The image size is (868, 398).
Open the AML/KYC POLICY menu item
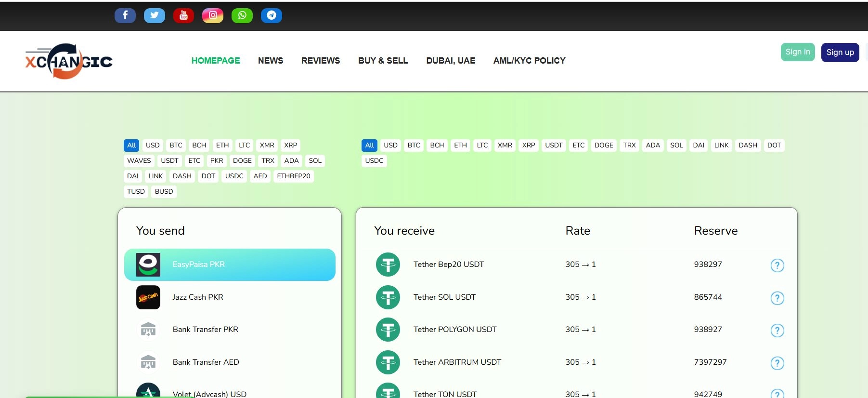(530, 61)
